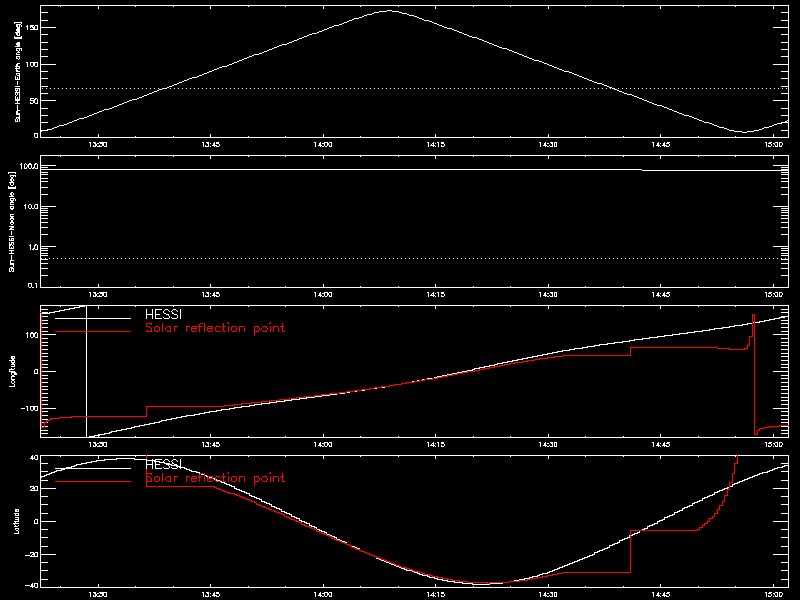Click red legend line sample in Longitude plot
This screenshot has width=800, height=600.
click(93, 332)
